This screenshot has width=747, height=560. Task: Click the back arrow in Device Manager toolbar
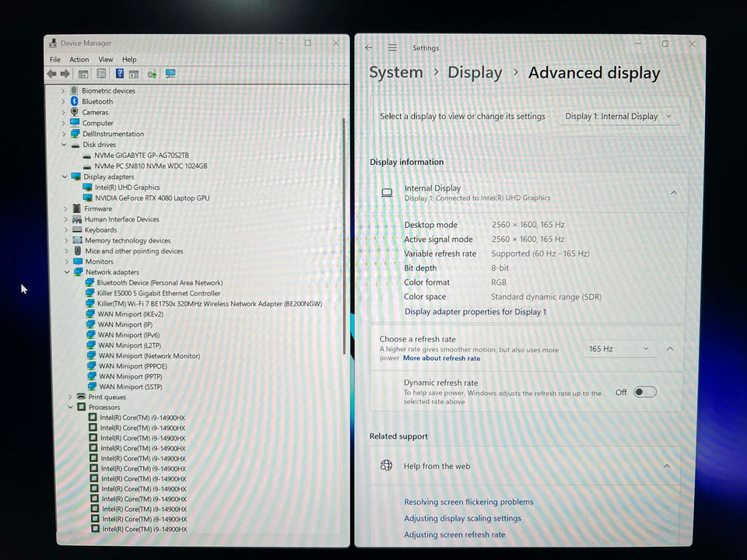pyautogui.click(x=51, y=74)
